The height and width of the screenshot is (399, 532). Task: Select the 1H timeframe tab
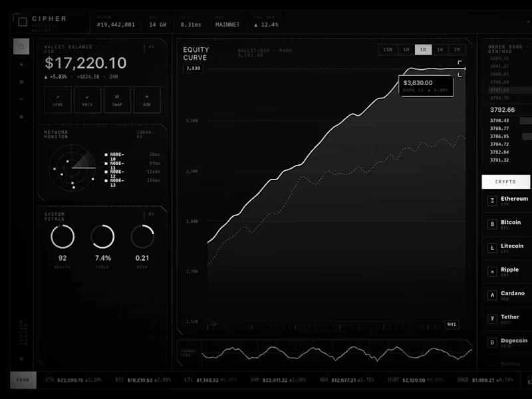tap(406, 49)
